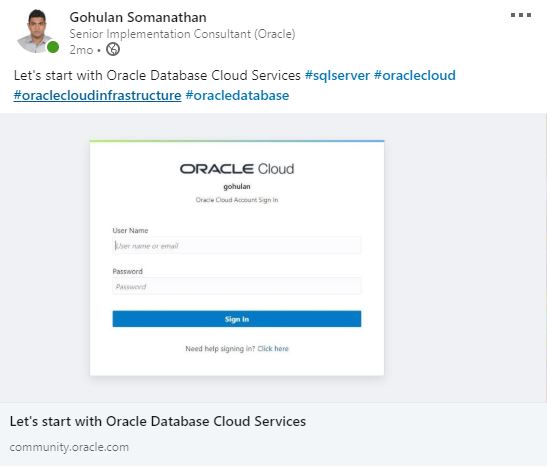Click the blue Sign In button
Image resolution: width=547 pixels, height=468 pixels.
point(237,319)
